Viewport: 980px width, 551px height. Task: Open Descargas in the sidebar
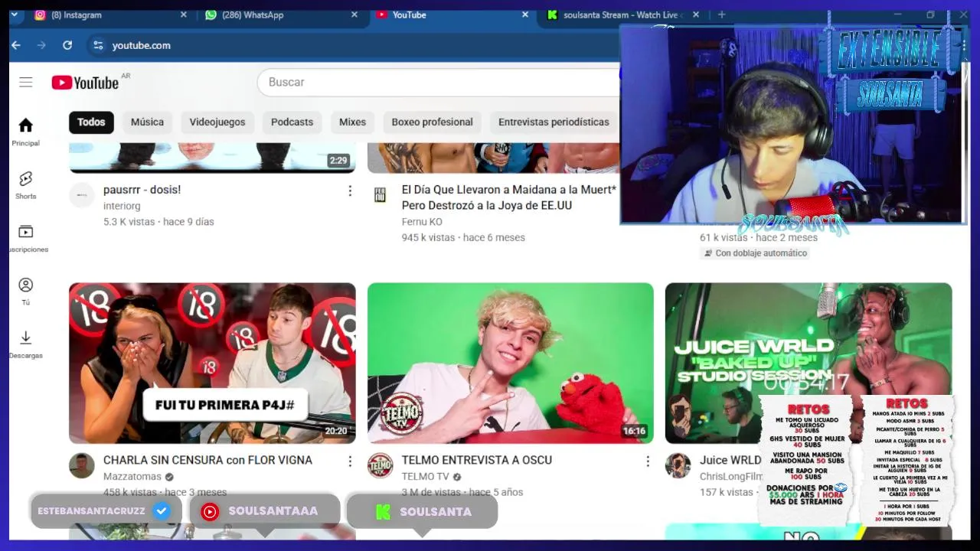click(x=26, y=344)
